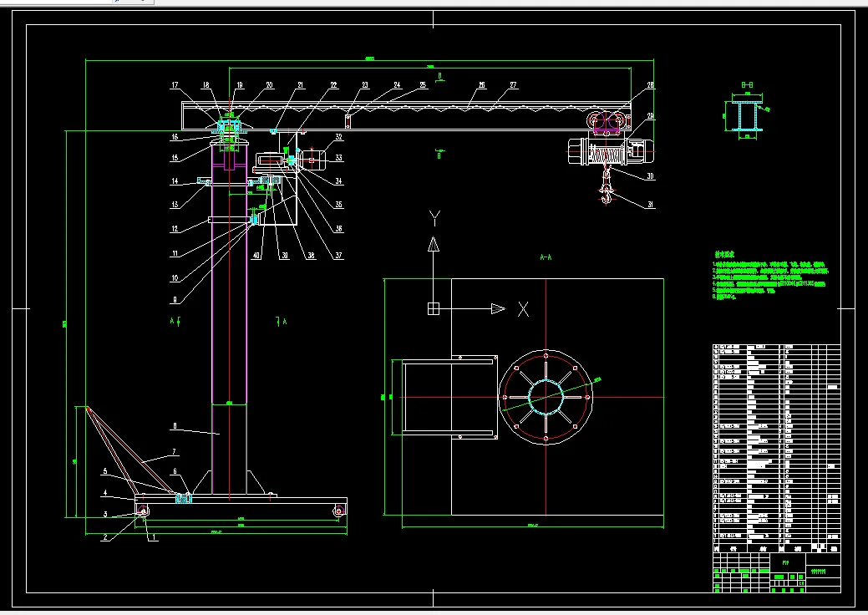This screenshot has width=868, height=615.
Task: Click part callout number 27
Action: pos(513,85)
